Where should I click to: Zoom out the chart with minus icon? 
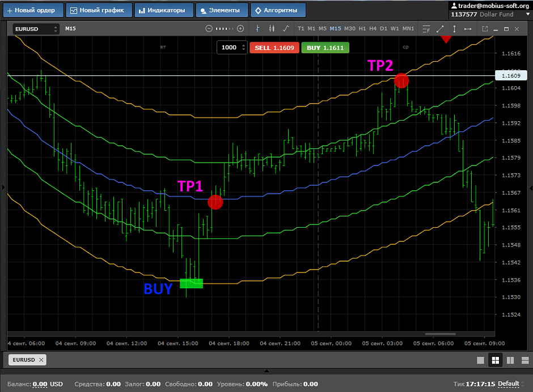click(x=209, y=28)
